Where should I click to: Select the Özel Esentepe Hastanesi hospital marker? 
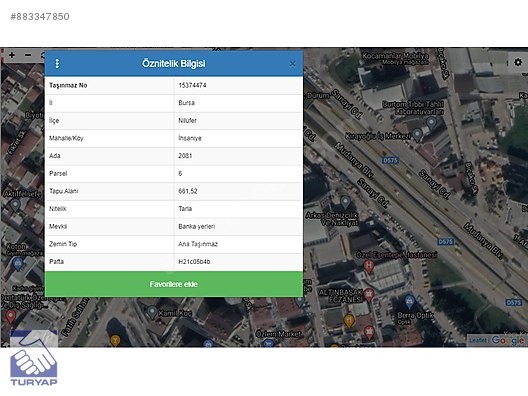click(x=369, y=266)
